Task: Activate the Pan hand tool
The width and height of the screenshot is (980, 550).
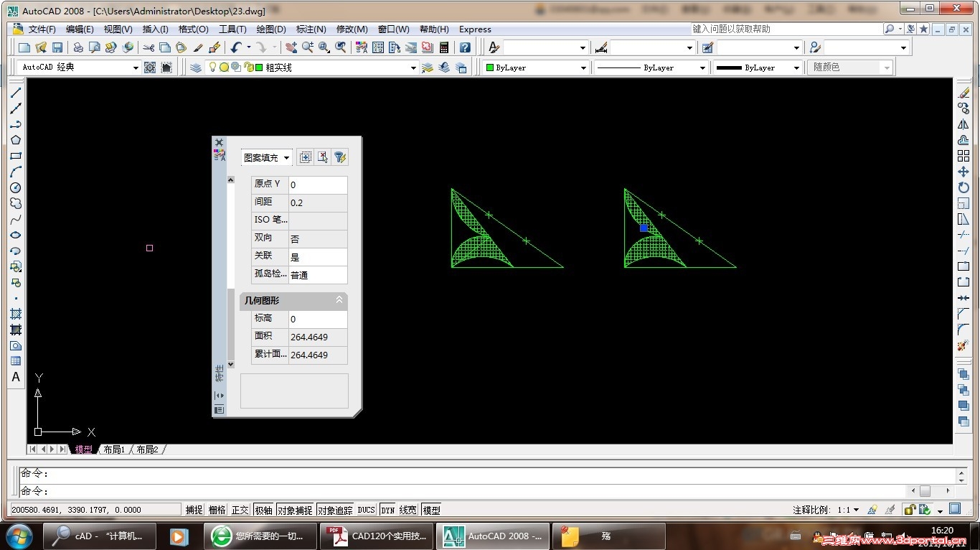Action: [291, 47]
